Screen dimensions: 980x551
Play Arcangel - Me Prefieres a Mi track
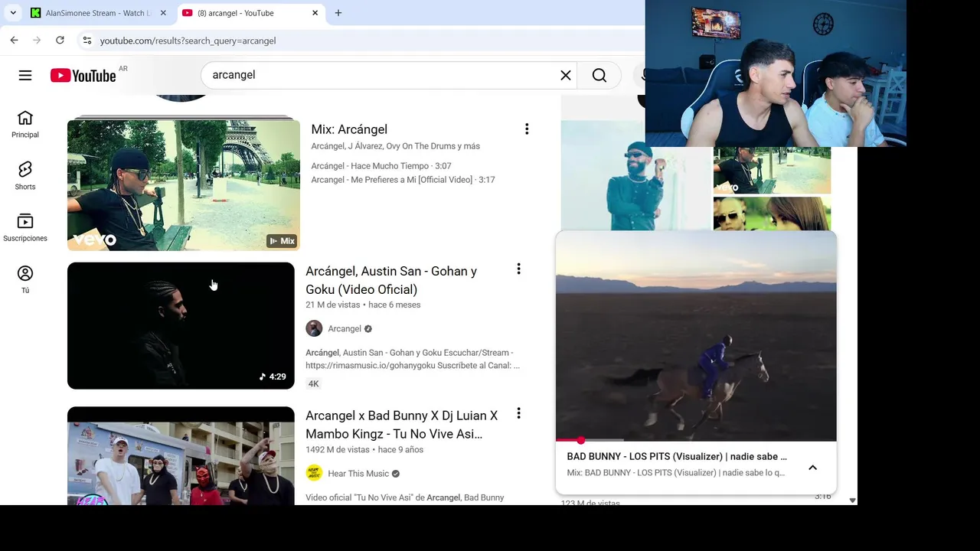click(x=403, y=180)
